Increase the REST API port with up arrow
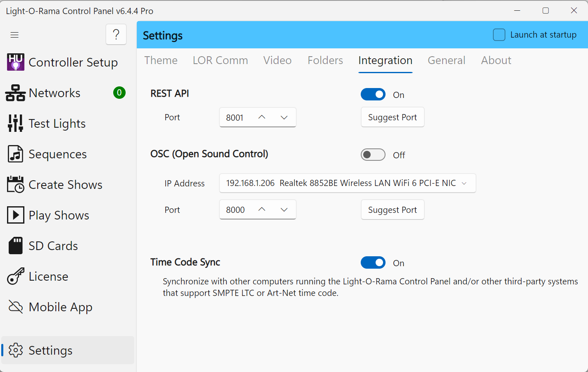Screen dimensions: 588x372 pyautogui.click(x=262, y=117)
